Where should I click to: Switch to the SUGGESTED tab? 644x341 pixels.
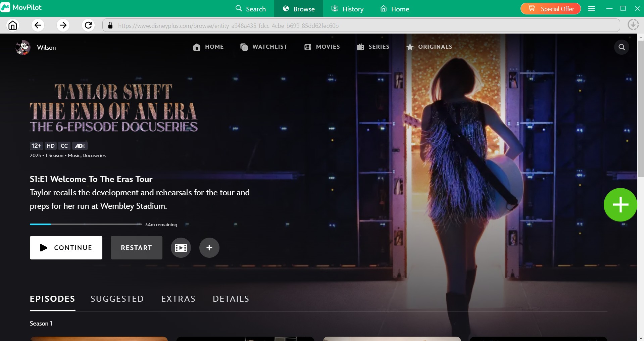coord(117,299)
